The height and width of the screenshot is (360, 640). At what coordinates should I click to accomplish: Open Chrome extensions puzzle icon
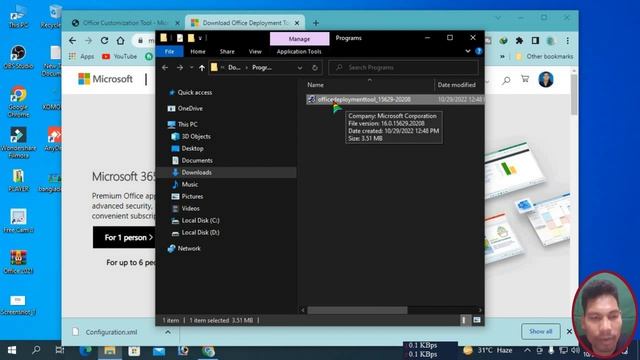pos(519,40)
